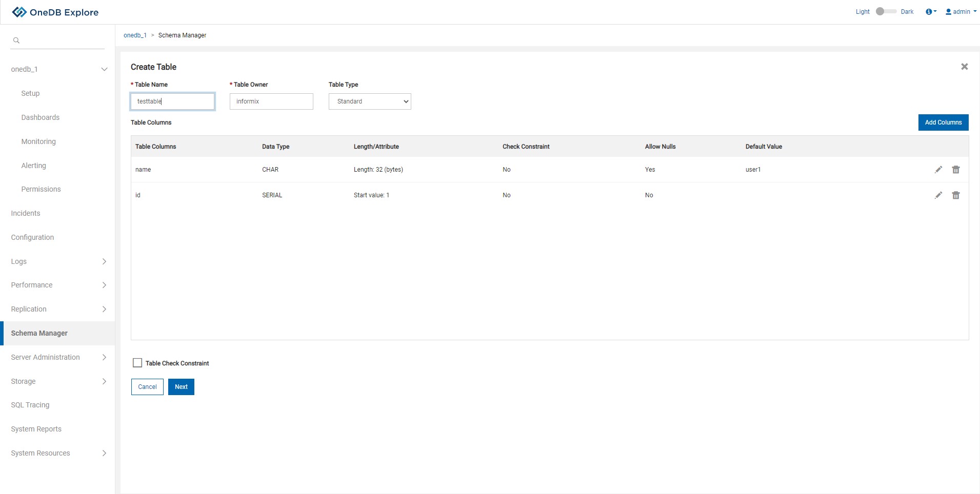Image resolution: width=980 pixels, height=494 pixels.
Task: Open the admin user menu
Action: click(x=961, y=12)
